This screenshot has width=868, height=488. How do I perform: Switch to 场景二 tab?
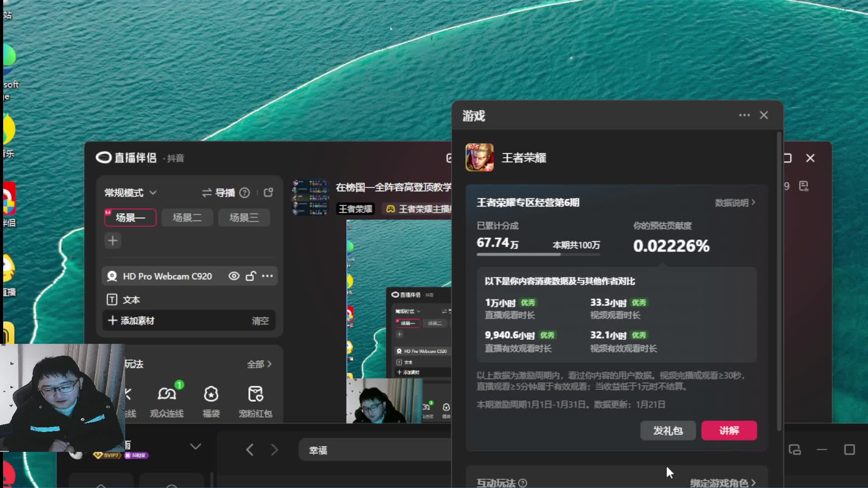(187, 218)
